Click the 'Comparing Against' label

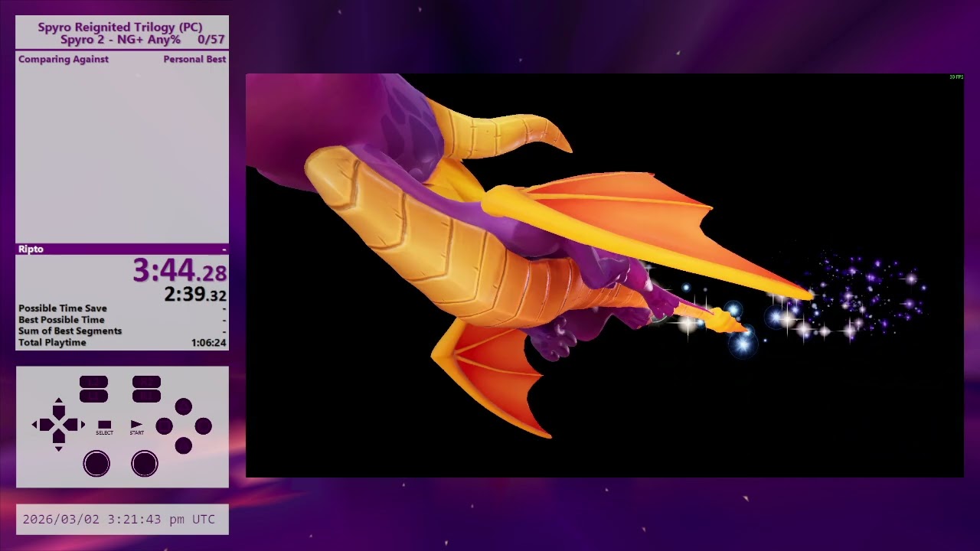[64, 59]
